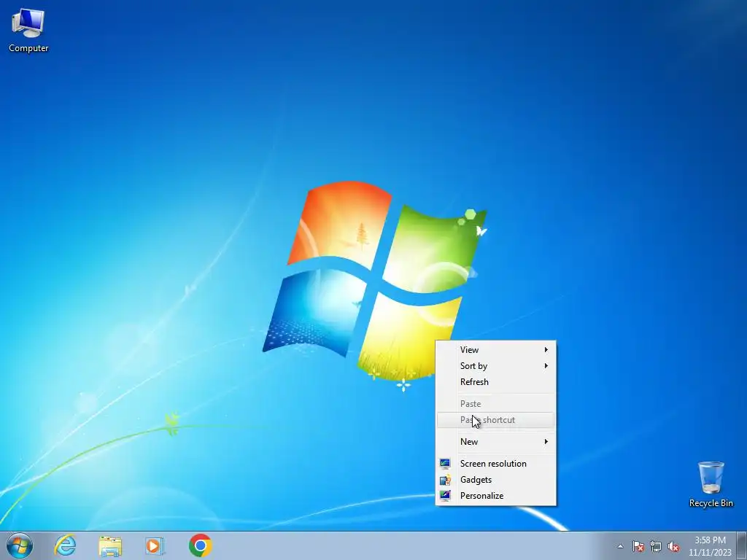
Task: Open Gadgets from context menu
Action: pos(496,480)
